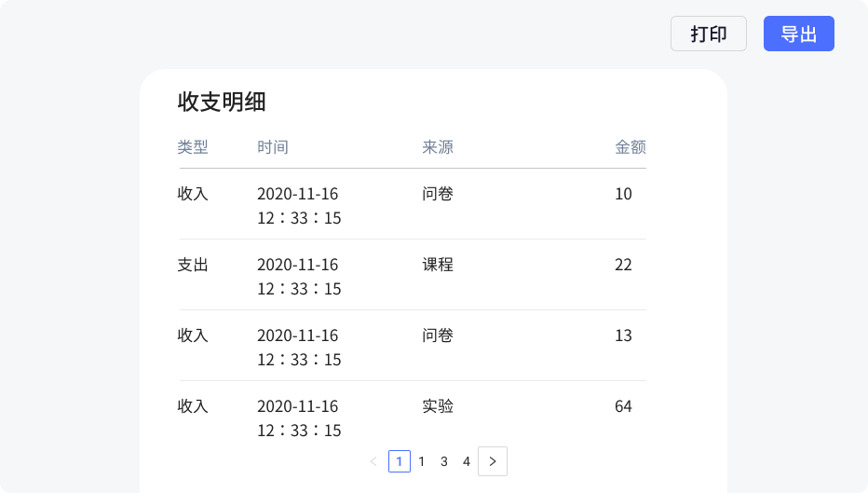Go to next page with right chevron
The image size is (868, 493).
(x=493, y=461)
